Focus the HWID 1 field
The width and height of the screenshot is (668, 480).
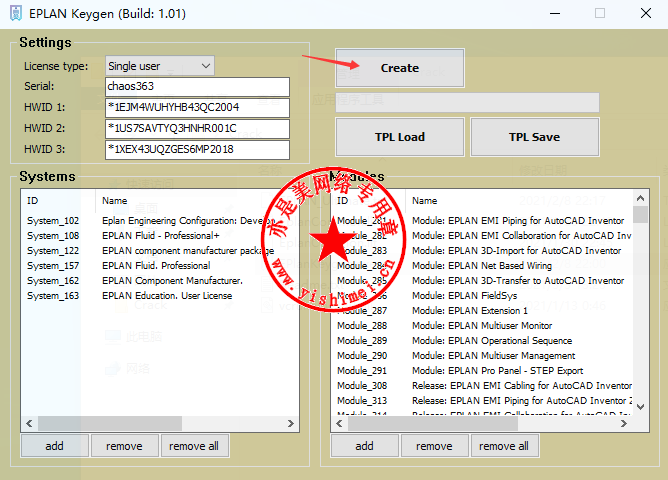click(x=197, y=107)
